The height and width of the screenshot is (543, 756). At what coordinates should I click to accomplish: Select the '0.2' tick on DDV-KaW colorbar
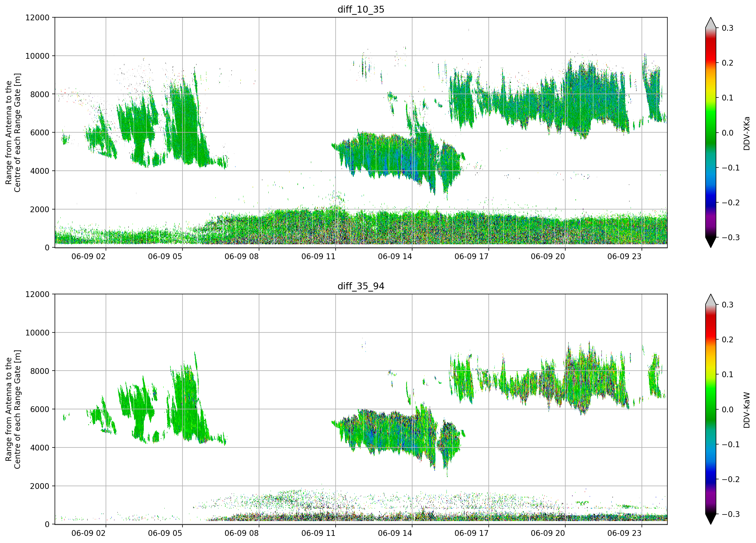[x=728, y=340]
